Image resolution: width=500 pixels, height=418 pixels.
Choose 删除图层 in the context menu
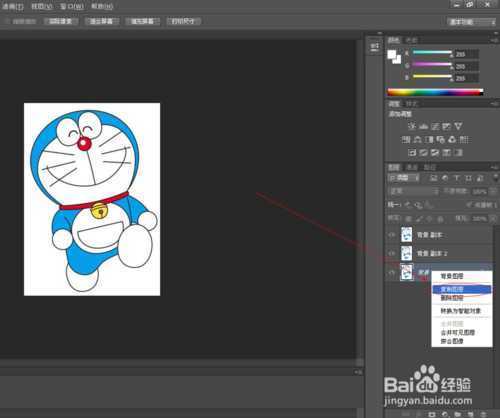click(462, 298)
